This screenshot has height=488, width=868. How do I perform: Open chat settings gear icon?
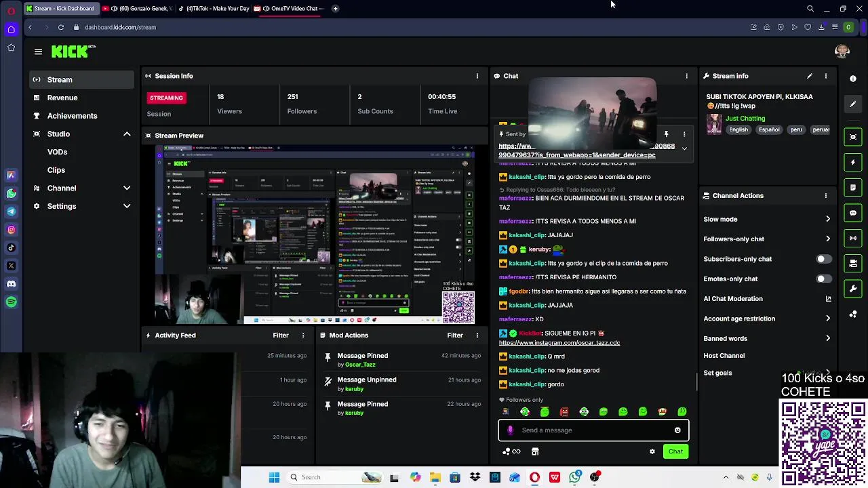pyautogui.click(x=652, y=451)
